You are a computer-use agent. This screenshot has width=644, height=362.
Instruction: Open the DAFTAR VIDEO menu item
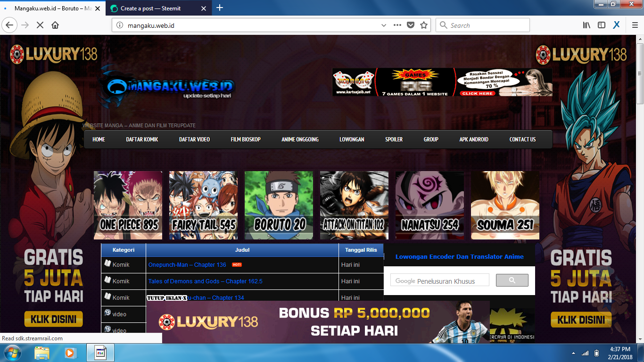194,140
